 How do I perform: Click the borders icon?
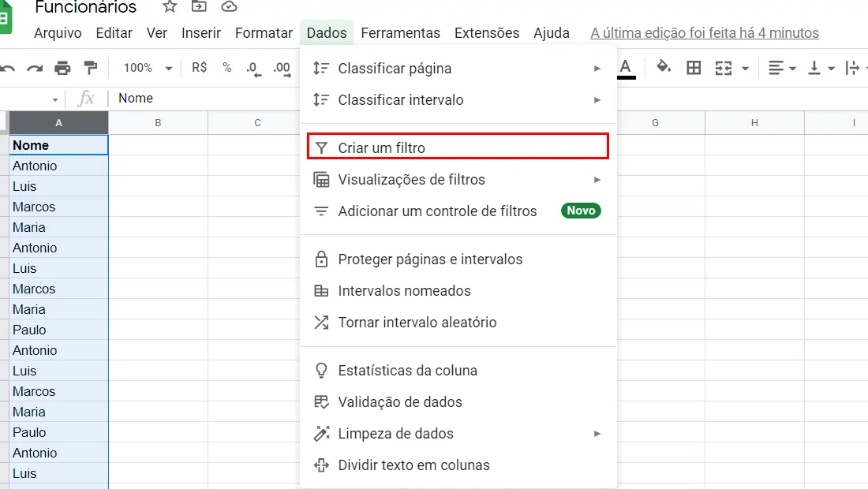click(693, 68)
